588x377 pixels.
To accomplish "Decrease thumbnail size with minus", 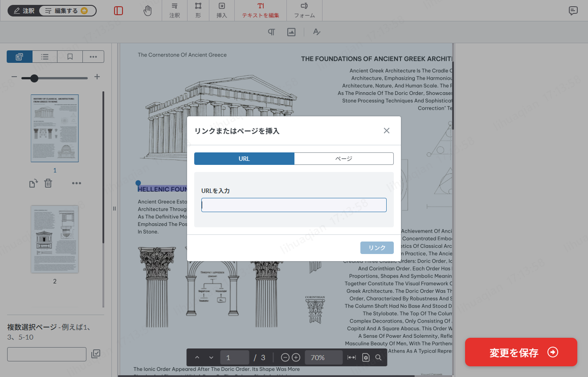I will point(14,77).
